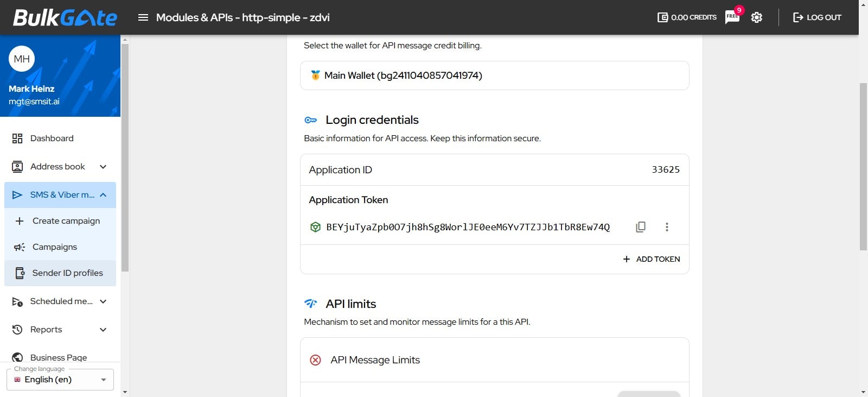Click the Login credentials key icon
The width and height of the screenshot is (868, 397).
click(310, 120)
